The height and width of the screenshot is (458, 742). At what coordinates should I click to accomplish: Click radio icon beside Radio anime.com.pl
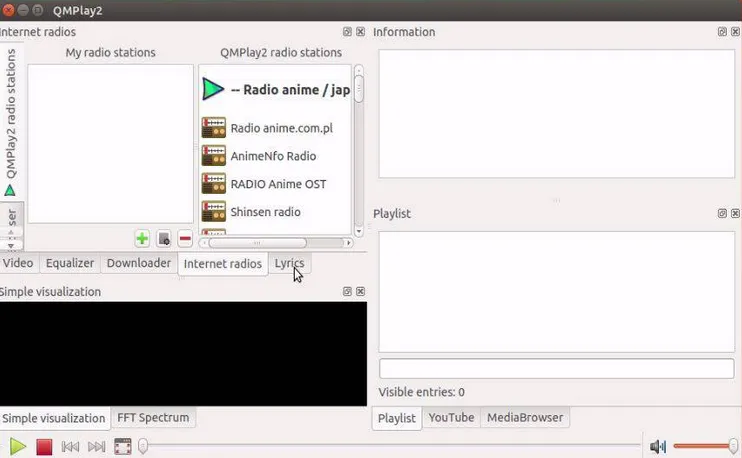pyautogui.click(x=213, y=128)
